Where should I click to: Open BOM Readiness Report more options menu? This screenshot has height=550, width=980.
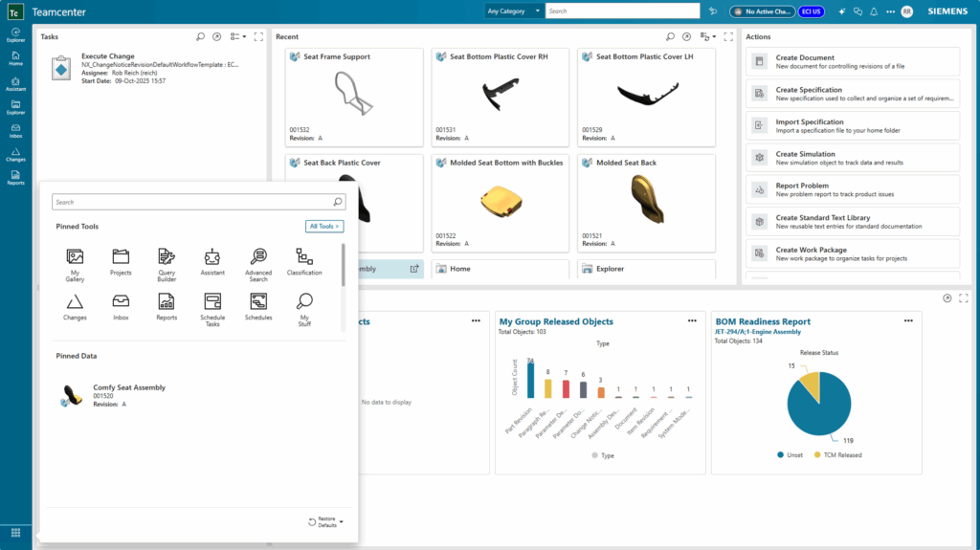908,321
